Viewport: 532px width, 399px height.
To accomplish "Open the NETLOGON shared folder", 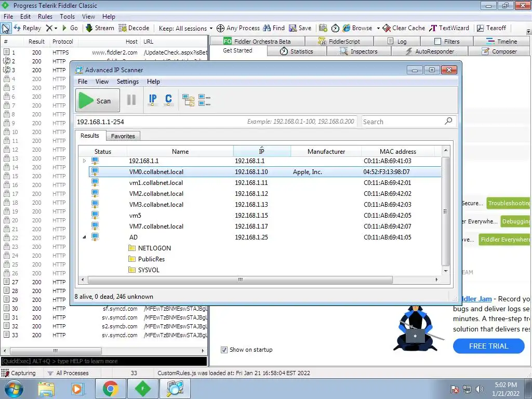I will point(150,248).
